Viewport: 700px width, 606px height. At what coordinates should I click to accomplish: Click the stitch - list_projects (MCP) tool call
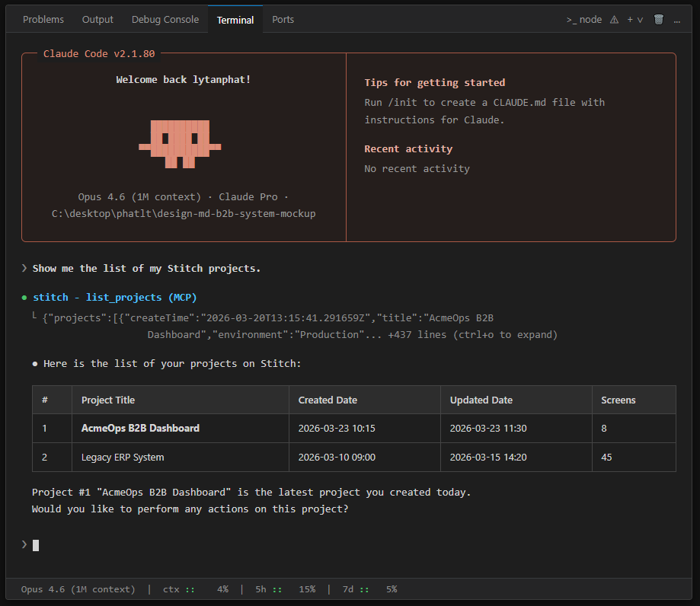tap(114, 298)
